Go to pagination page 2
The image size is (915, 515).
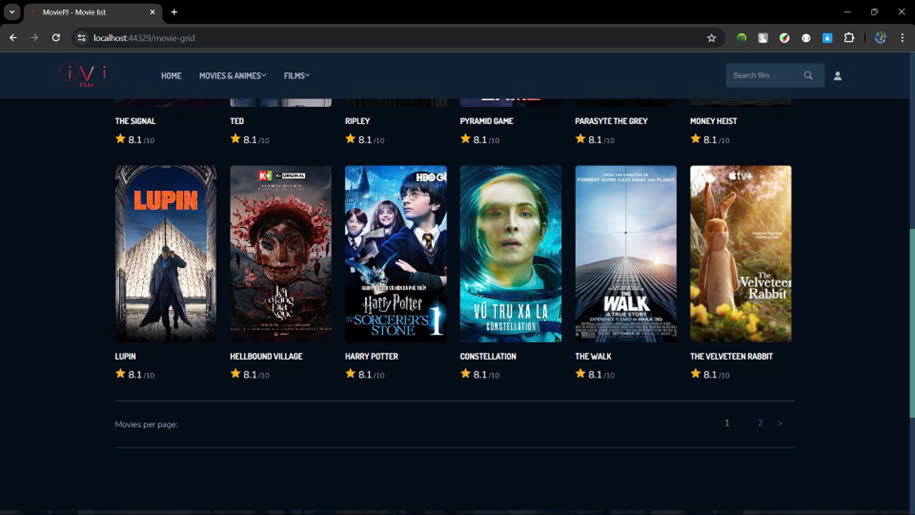760,423
